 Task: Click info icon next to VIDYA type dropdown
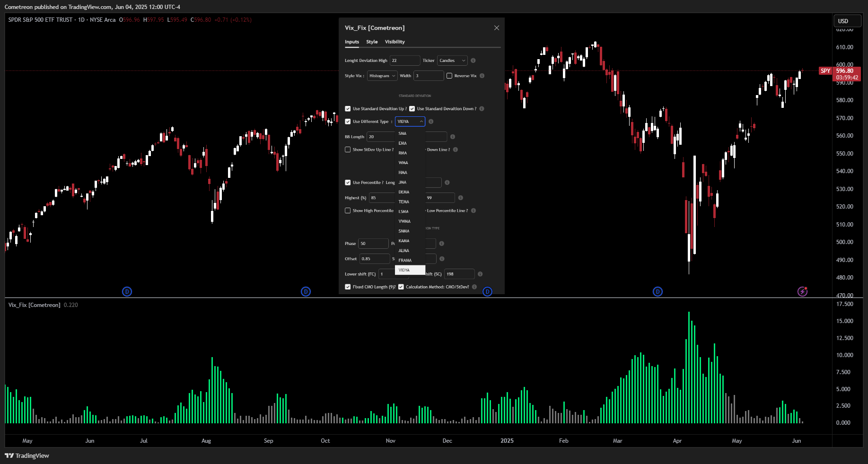click(x=431, y=122)
